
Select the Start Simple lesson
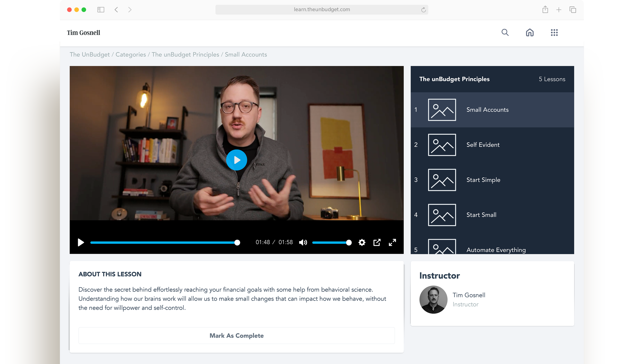[483, 180]
